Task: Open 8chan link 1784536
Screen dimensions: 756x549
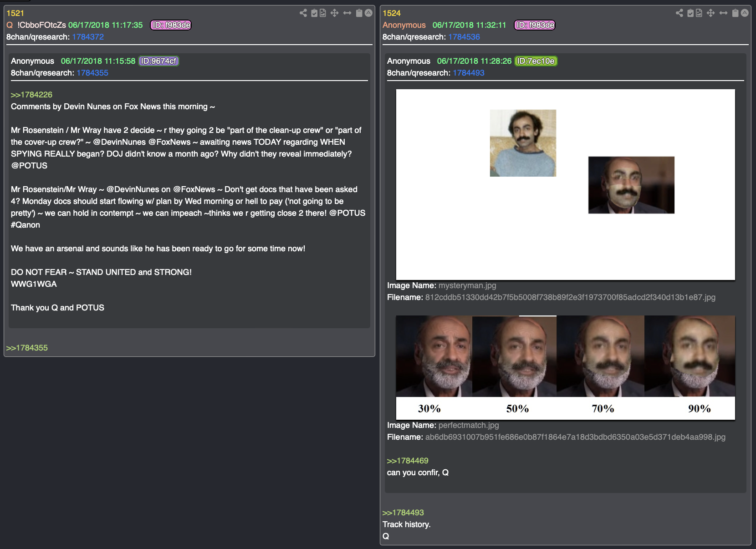Action: [464, 37]
